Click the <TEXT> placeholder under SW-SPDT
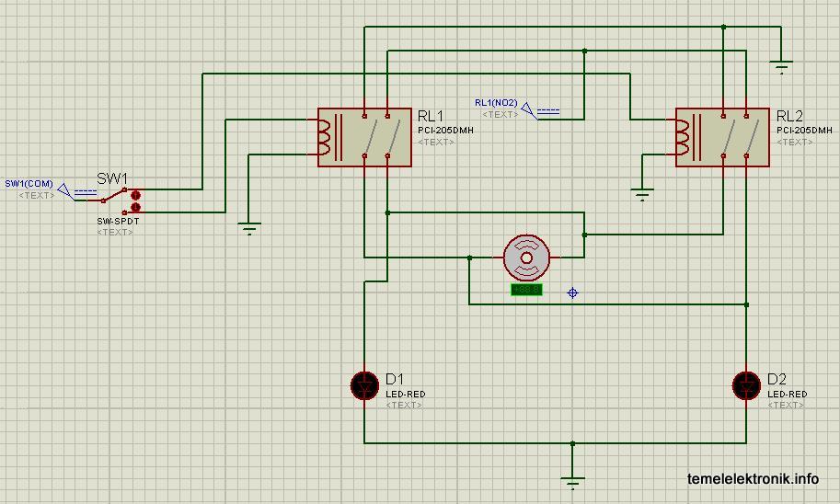Viewport: 840px width, 504px height. coord(115,232)
